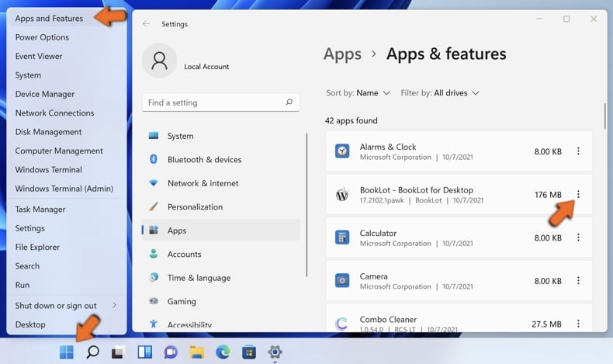
Task: Expand the Shut down or sign out submenu
Action: point(67,305)
